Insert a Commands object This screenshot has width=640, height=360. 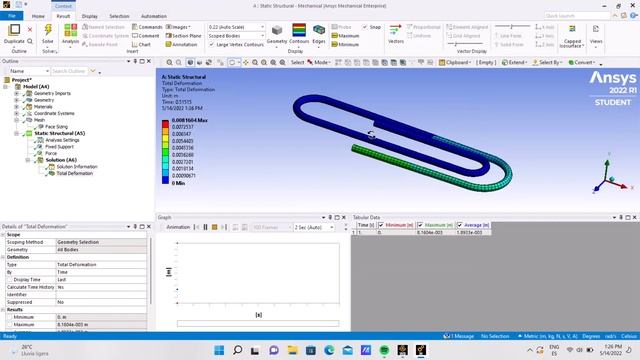[147, 27]
